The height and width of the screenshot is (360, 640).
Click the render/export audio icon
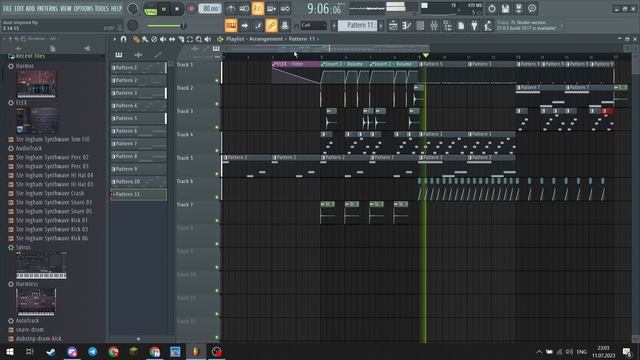519,9
